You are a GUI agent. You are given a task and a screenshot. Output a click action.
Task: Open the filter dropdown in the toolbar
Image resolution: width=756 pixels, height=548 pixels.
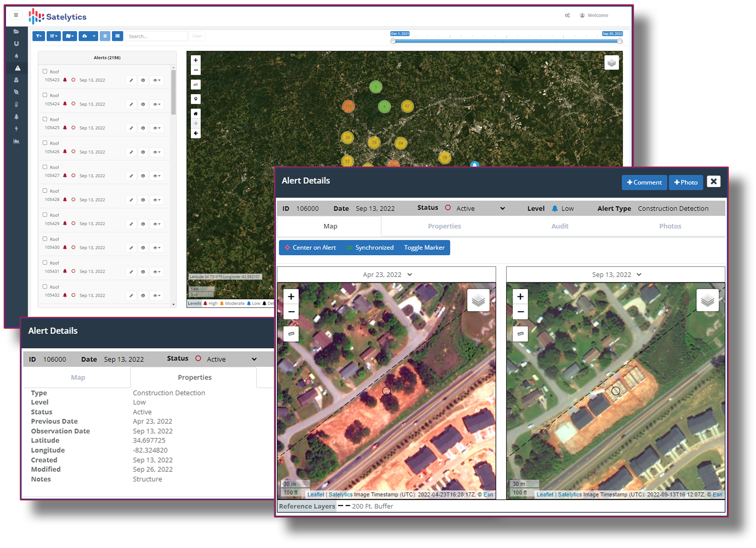pyautogui.click(x=39, y=36)
